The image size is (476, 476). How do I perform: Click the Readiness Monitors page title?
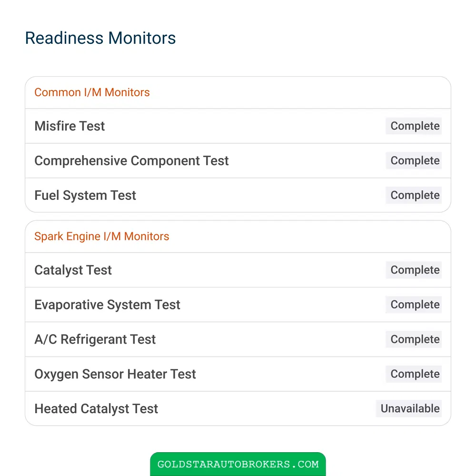pos(100,38)
